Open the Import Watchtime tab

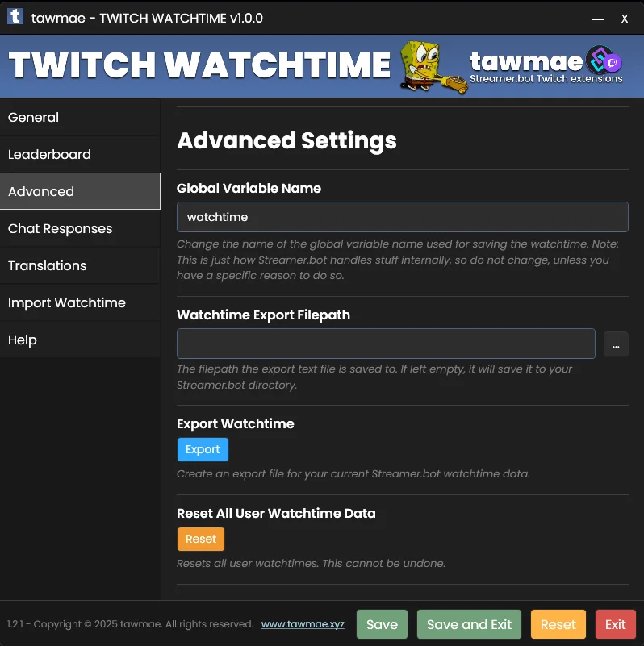click(x=80, y=302)
